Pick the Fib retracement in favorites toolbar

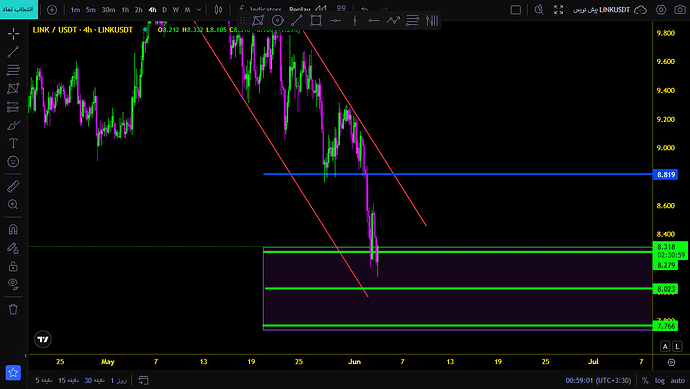click(412, 20)
